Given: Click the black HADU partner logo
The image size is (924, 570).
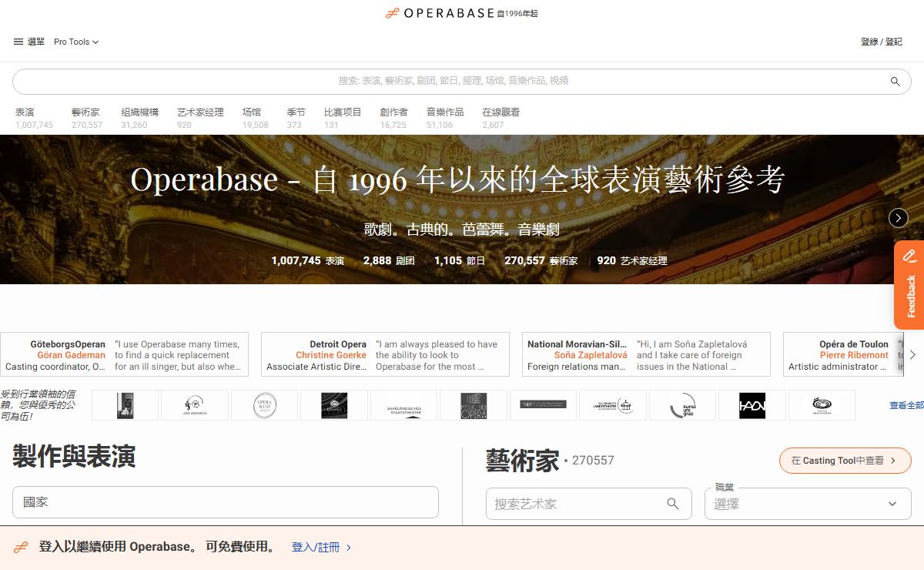Looking at the screenshot, I should [x=752, y=405].
